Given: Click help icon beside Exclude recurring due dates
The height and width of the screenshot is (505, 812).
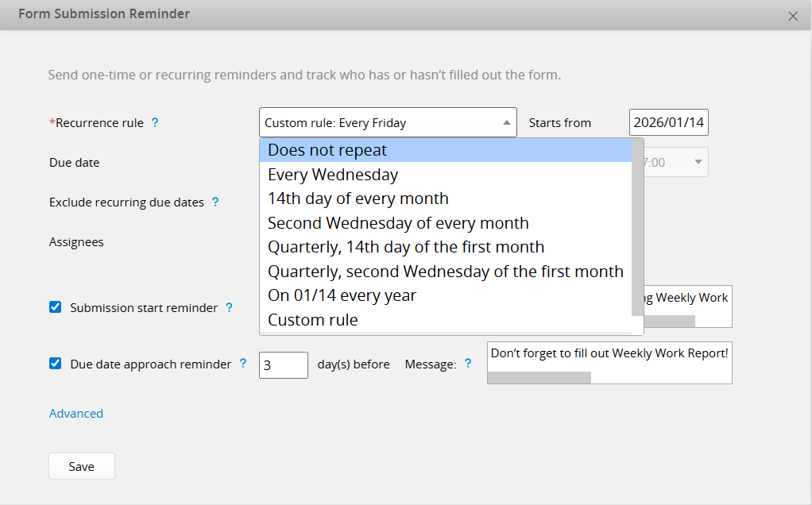Looking at the screenshot, I should (x=215, y=202).
